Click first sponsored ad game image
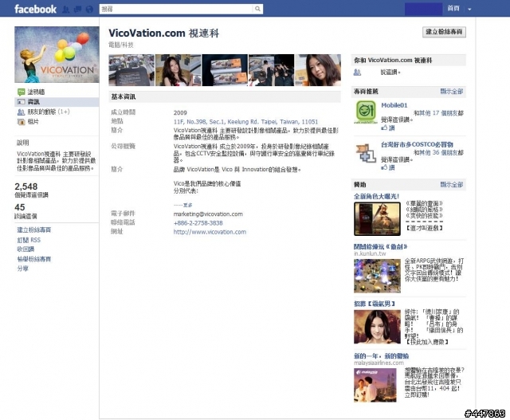 pos(377,219)
